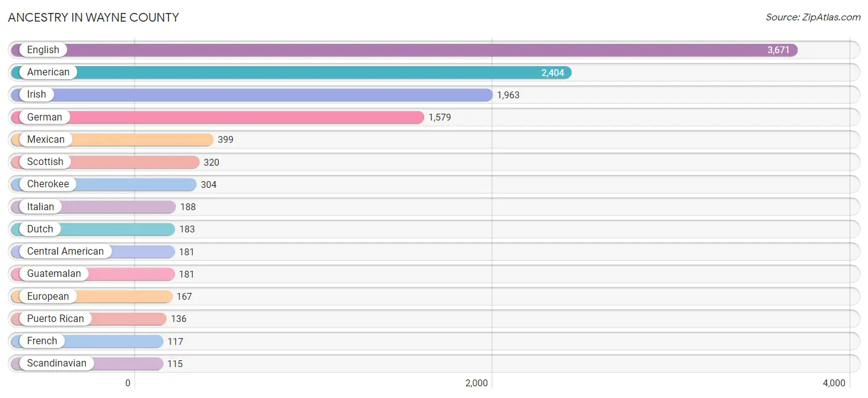This screenshot has height=398, width=868.
Task: Select the German pink bar
Action: pos(217,117)
